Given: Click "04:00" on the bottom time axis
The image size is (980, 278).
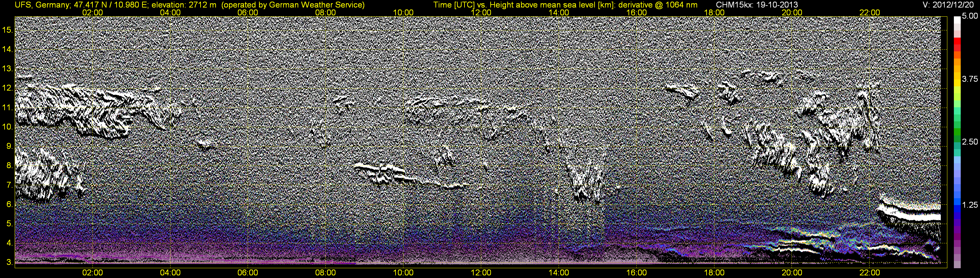Looking at the screenshot, I should coord(170,273).
